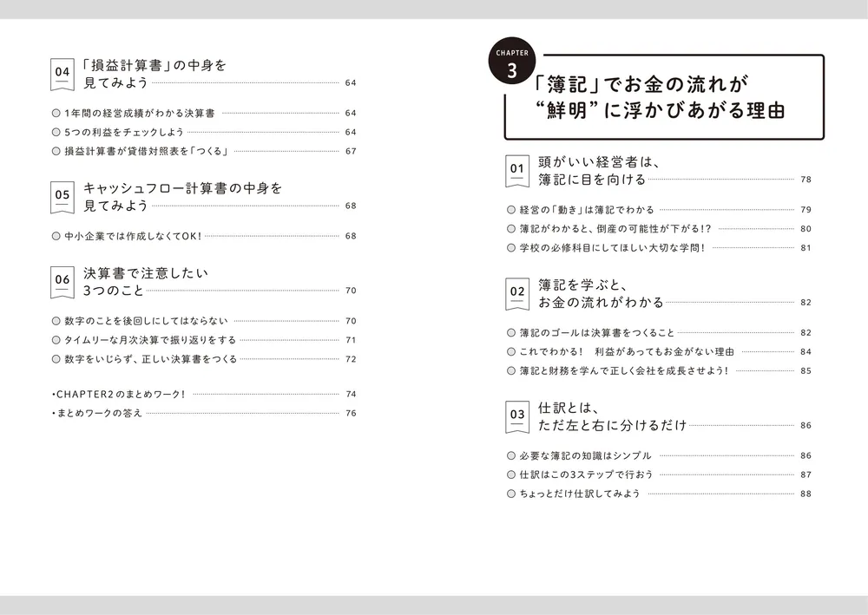Click page number 80
The image size is (868, 615).
pyautogui.click(x=806, y=229)
